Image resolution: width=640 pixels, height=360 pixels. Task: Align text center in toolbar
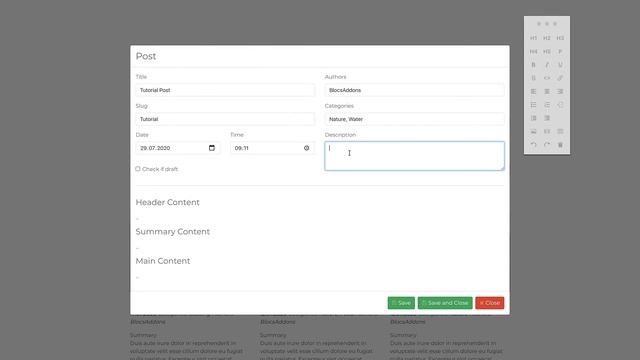coord(547,91)
